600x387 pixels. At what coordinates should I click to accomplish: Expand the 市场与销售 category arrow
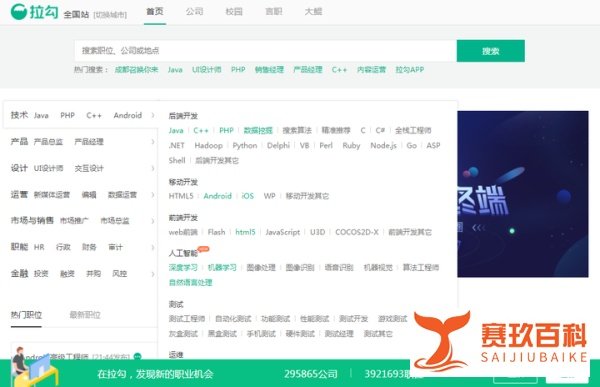(153, 221)
